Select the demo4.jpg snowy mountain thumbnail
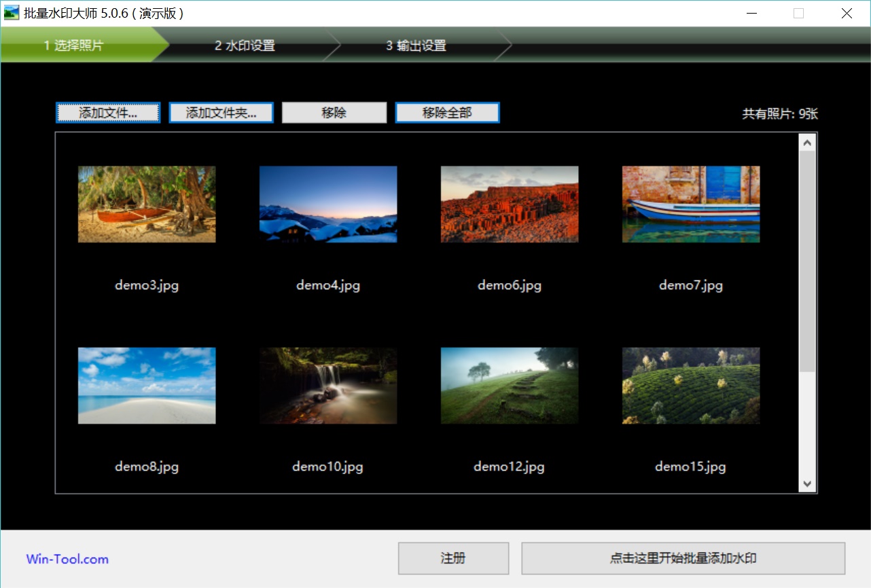This screenshot has width=871, height=588. coord(328,204)
